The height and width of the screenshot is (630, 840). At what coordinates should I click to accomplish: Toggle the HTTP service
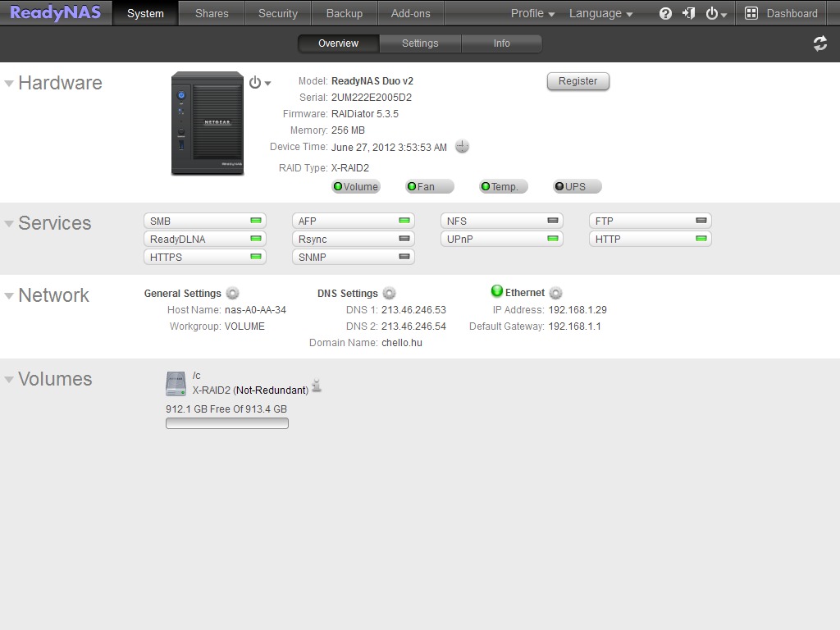pos(651,239)
